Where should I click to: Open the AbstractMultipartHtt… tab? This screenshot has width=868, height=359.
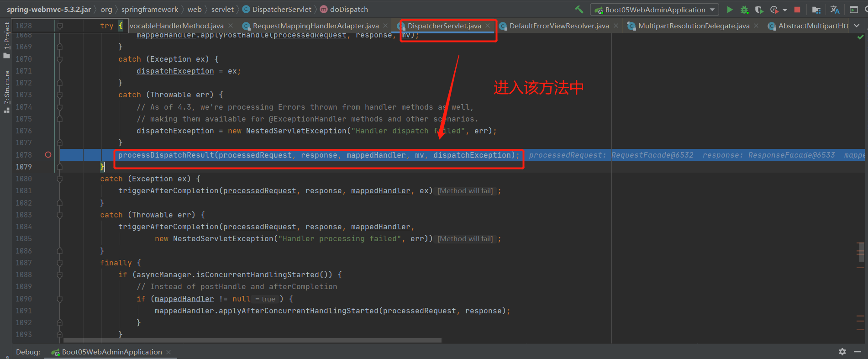[x=813, y=26]
